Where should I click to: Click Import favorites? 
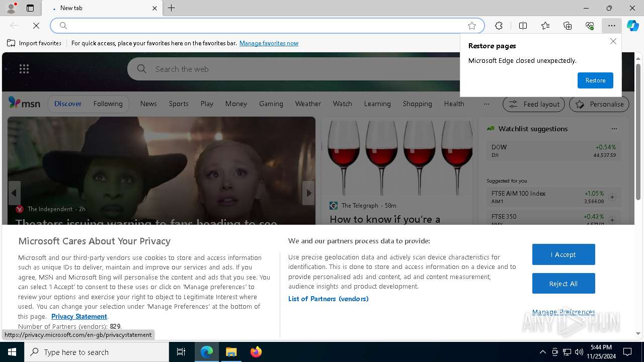click(x=34, y=43)
